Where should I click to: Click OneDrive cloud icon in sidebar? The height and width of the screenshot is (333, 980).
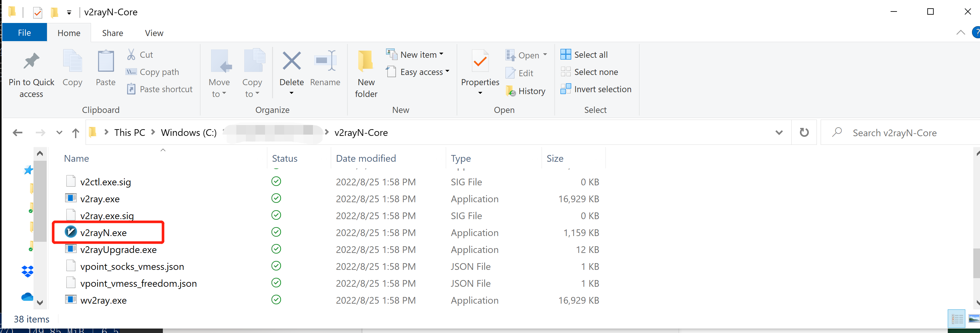[27, 297]
